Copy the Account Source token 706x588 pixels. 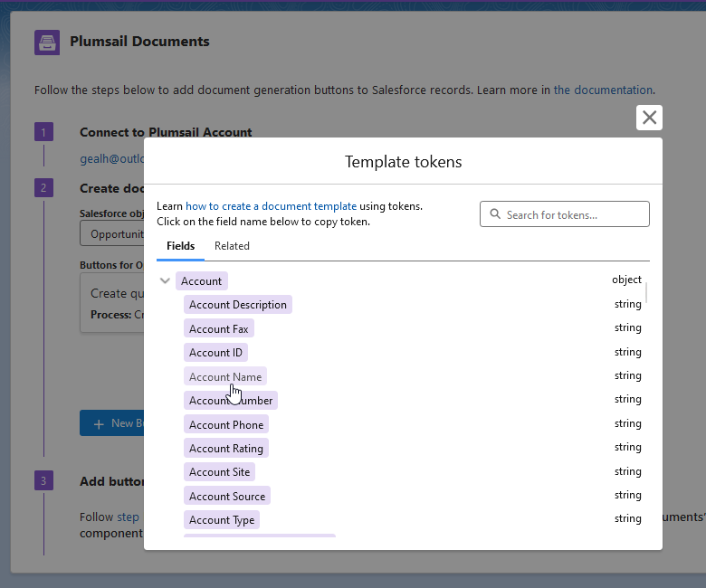click(x=227, y=496)
